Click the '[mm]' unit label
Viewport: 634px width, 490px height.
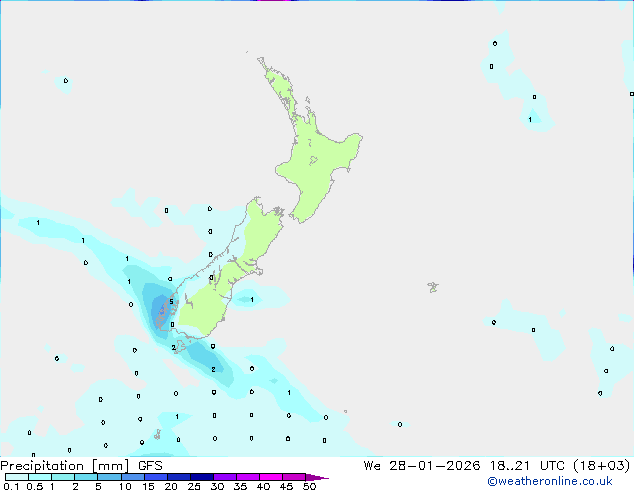pos(111,466)
